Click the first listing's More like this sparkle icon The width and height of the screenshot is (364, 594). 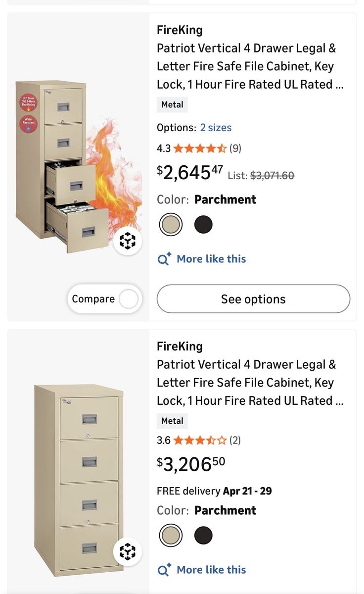164,259
